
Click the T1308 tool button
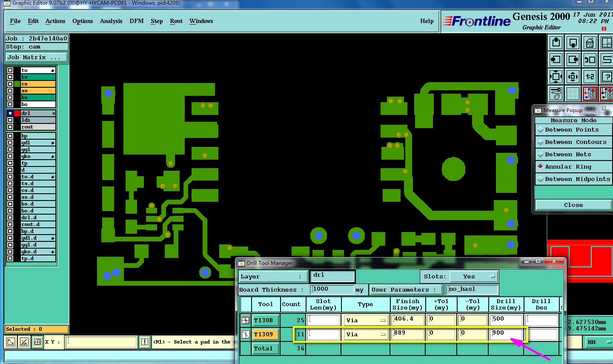266,320
